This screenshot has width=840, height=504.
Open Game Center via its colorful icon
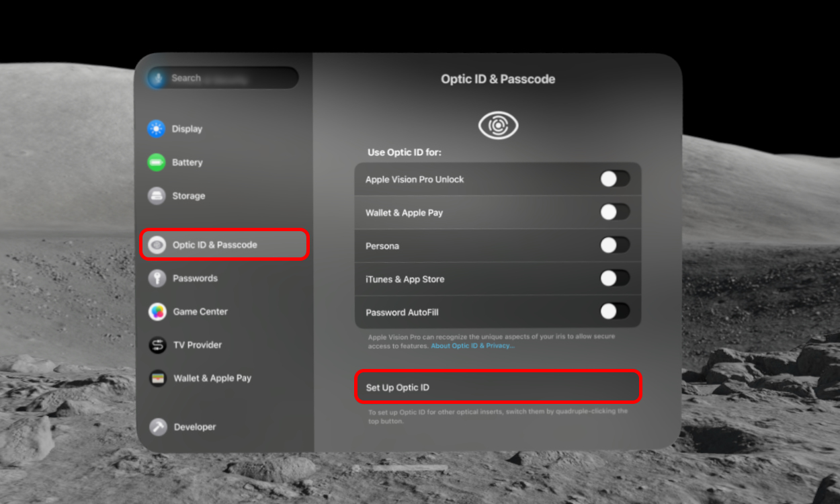point(157,311)
